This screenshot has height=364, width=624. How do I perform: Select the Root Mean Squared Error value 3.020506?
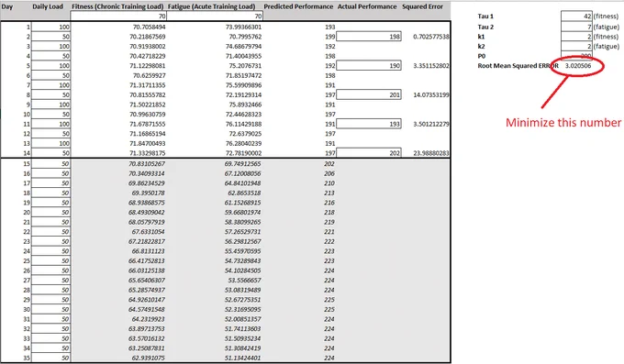pyautogui.click(x=578, y=66)
